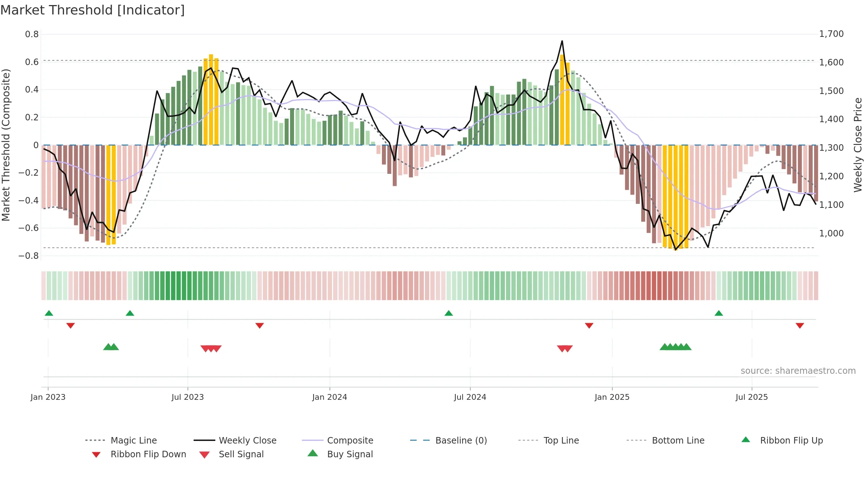The height and width of the screenshot is (488, 868).
Task: Click the Jul 2023 x-axis label
Action: pyautogui.click(x=188, y=397)
